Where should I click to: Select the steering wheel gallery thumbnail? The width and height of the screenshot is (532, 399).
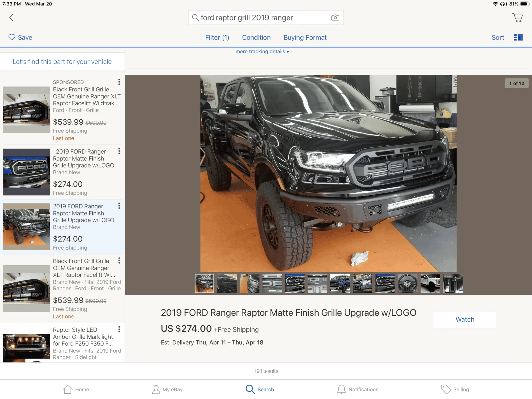pyautogui.click(x=408, y=284)
